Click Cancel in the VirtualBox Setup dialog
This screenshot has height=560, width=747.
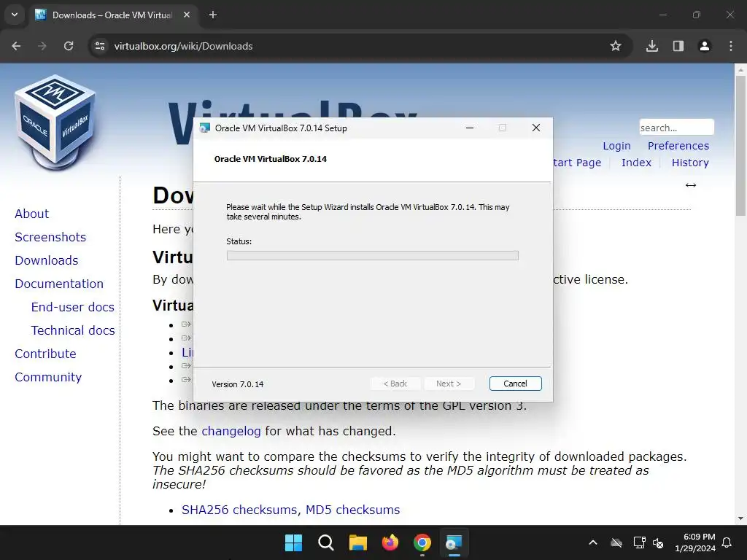point(516,384)
